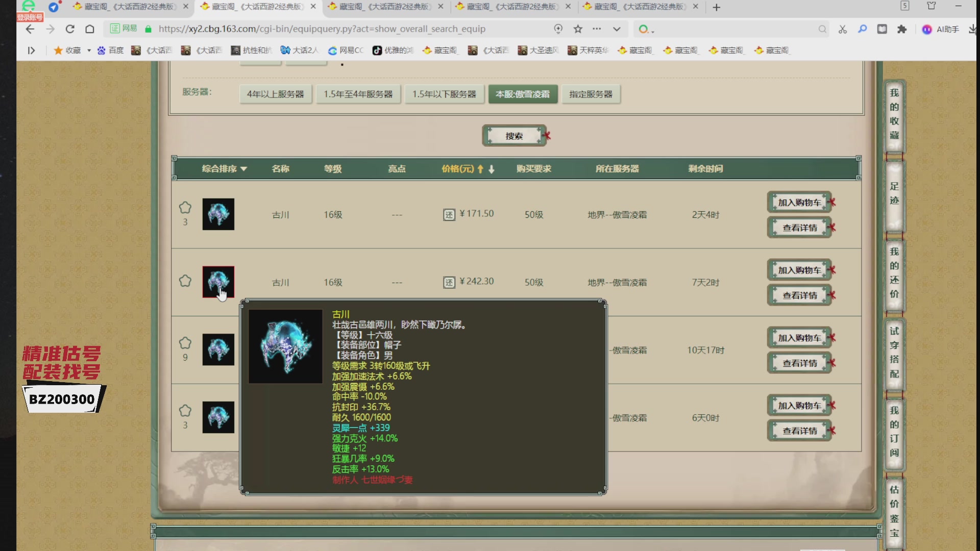Favorite the ¥171.50 古川 listing

pyautogui.click(x=185, y=208)
